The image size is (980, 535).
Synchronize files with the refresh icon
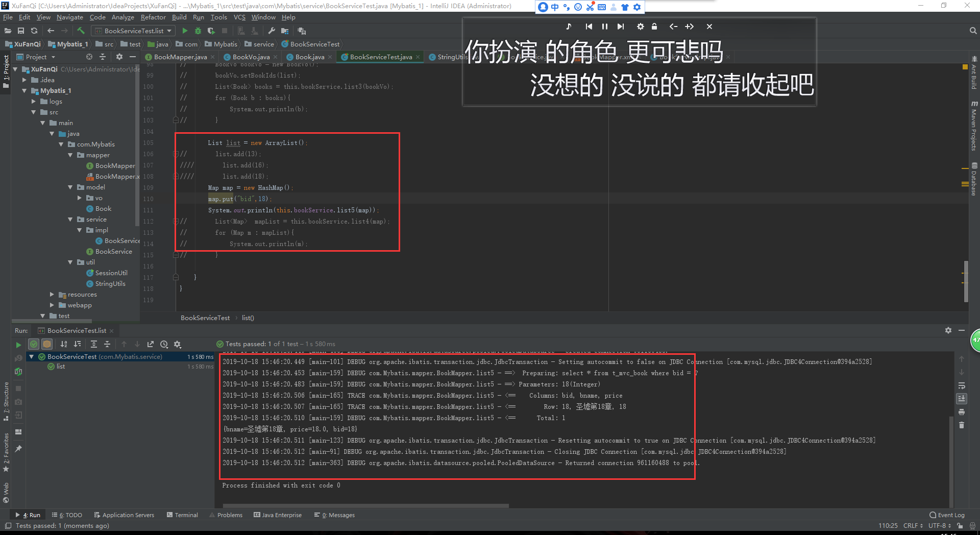click(34, 31)
